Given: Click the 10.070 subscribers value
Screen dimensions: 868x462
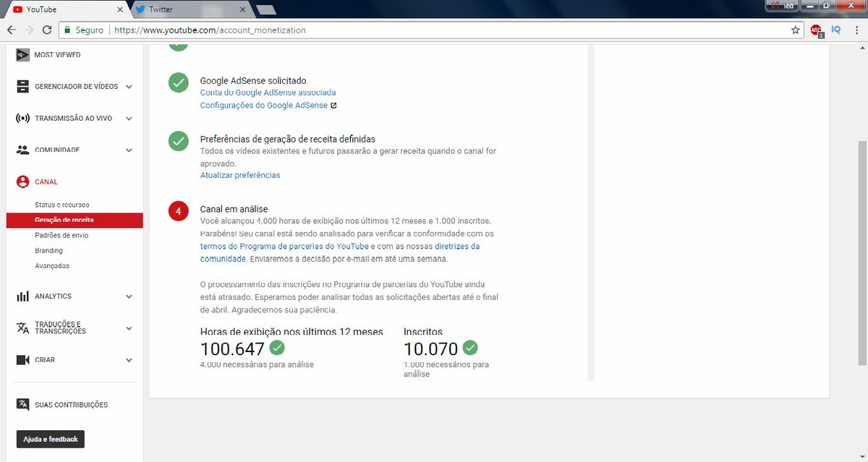Looking at the screenshot, I should point(431,349).
